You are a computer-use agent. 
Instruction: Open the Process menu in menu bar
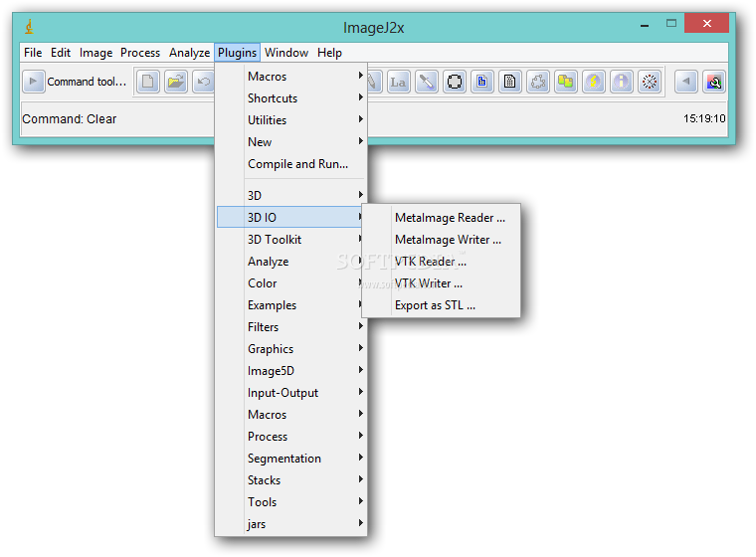(x=140, y=52)
